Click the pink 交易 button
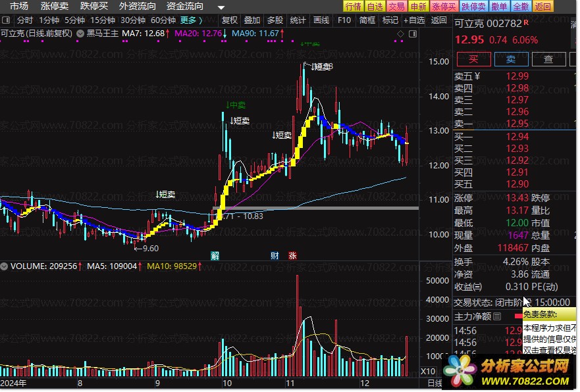Screen dimensions: 580x392 pyautogui.click(x=397, y=7)
